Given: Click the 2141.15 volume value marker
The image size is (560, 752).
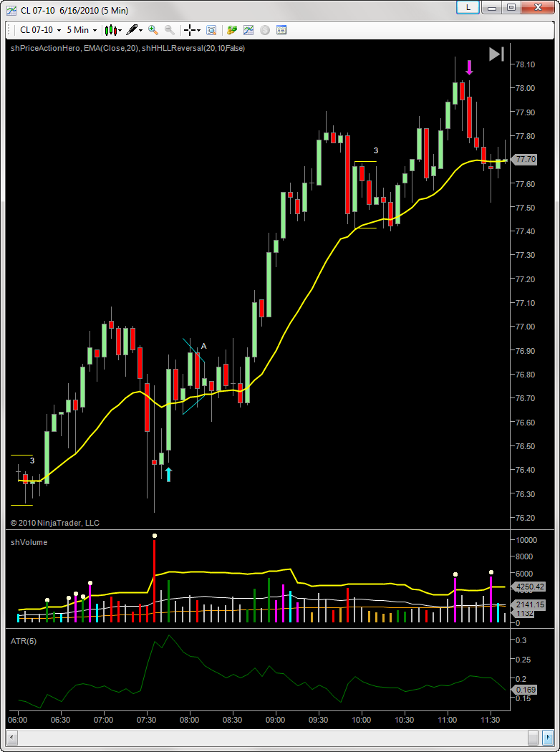Looking at the screenshot, I should 528,605.
